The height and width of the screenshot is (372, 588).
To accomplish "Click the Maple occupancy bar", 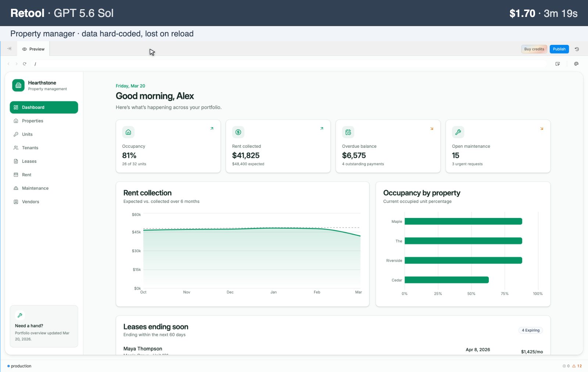I will [463, 221].
